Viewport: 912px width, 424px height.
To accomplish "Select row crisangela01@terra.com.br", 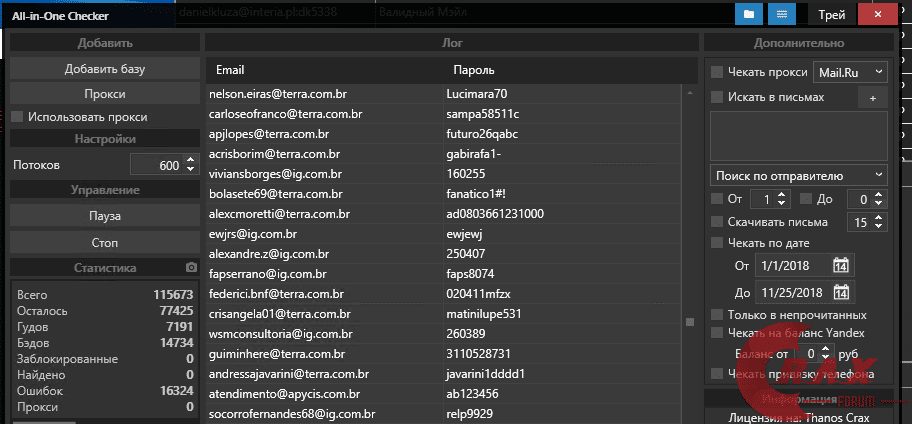I will (x=443, y=313).
